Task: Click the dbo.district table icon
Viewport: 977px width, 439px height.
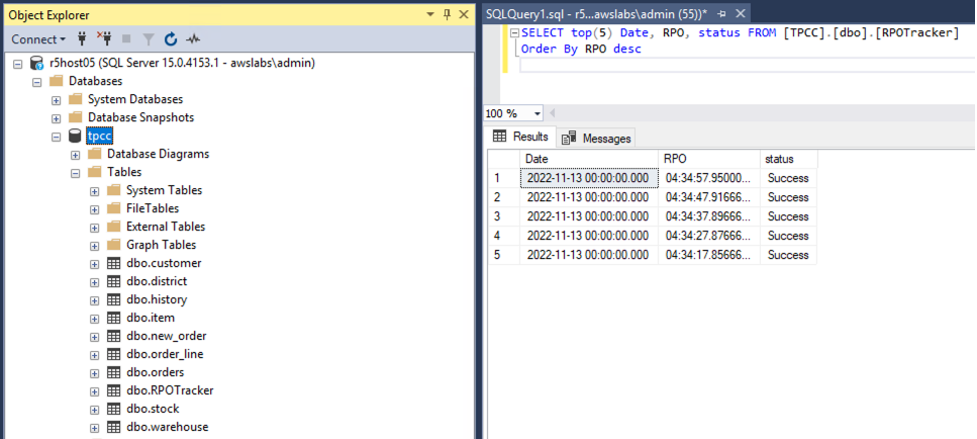Action: click(113, 281)
